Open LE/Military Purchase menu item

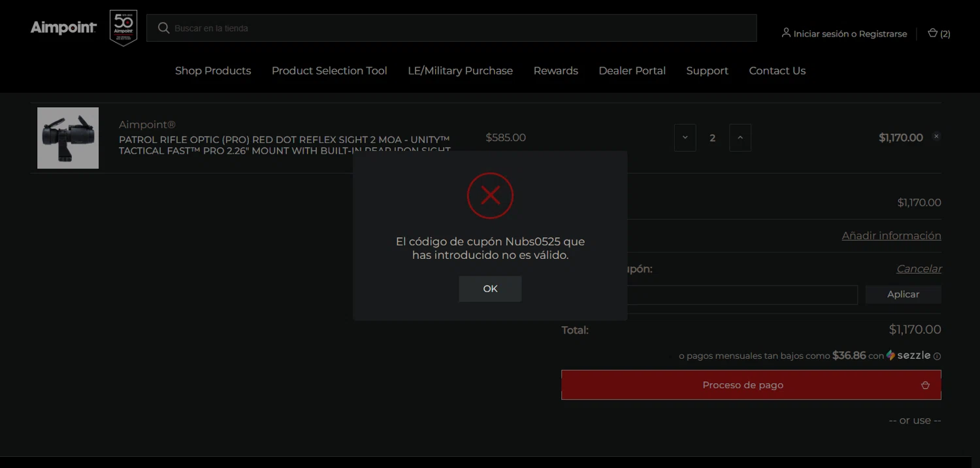click(460, 71)
